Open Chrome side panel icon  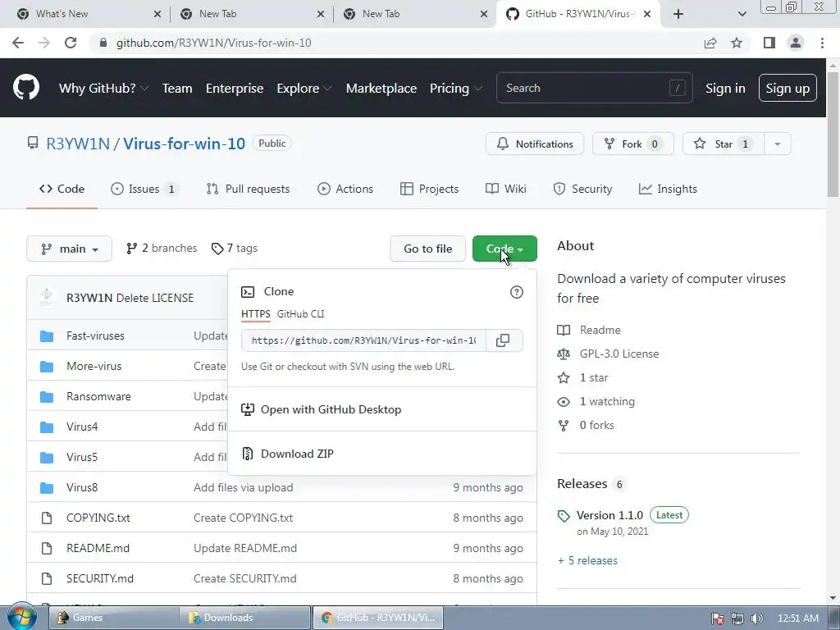[769, 43]
